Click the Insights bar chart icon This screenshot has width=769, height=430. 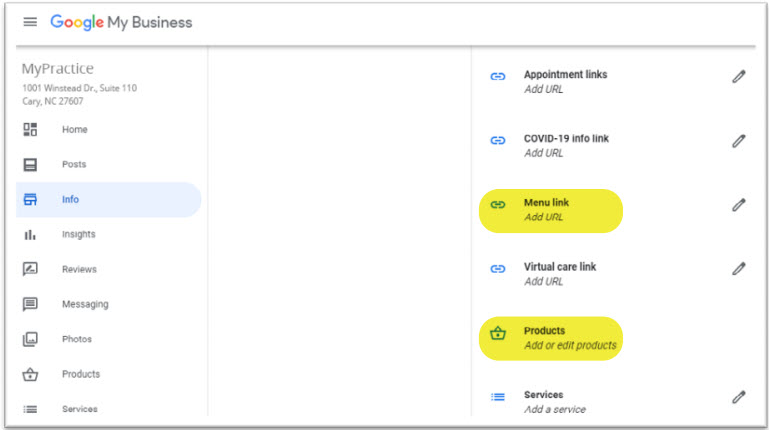30,234
